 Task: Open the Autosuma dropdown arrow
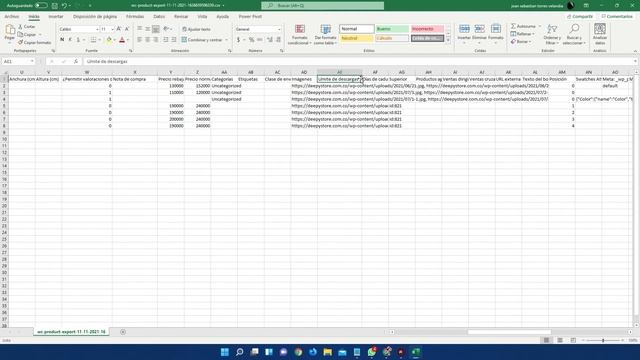(540, 26)
